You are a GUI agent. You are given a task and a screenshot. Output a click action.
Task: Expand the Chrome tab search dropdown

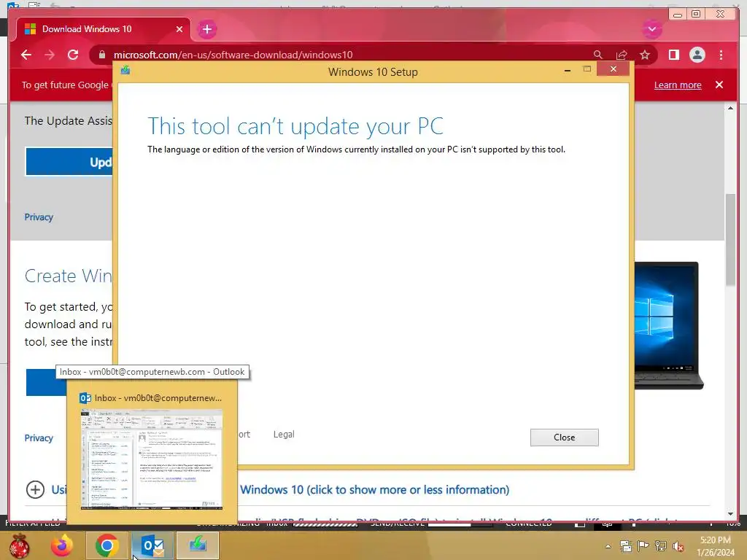(x=651, y=29)
